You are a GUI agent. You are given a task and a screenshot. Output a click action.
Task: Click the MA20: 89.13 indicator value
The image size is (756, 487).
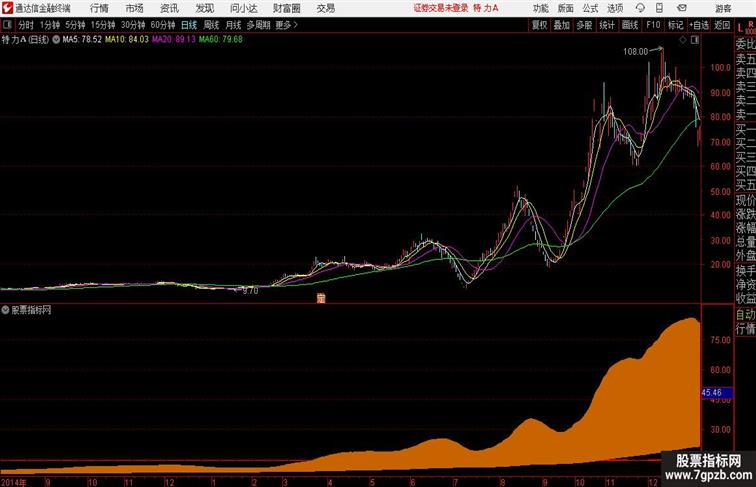point(174,40)
